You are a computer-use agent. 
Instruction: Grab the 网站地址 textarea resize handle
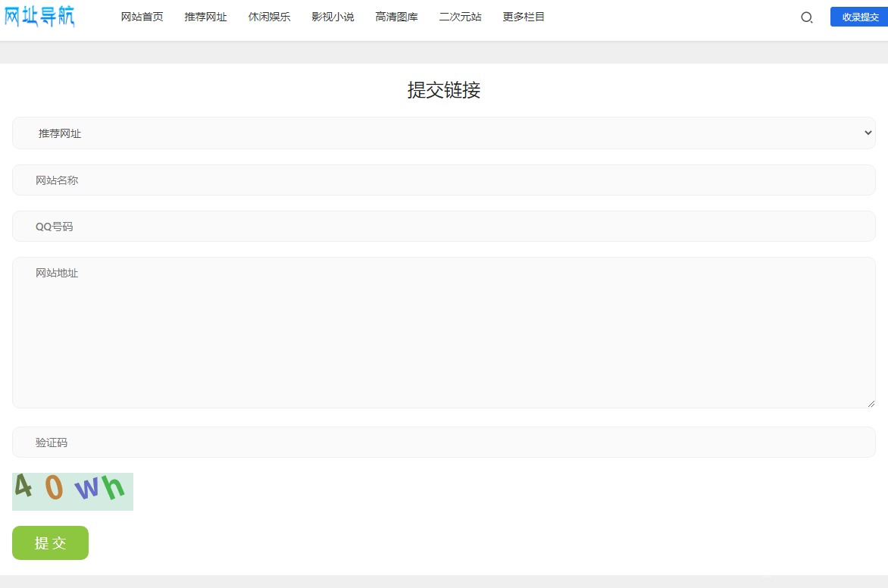point(871,403)
